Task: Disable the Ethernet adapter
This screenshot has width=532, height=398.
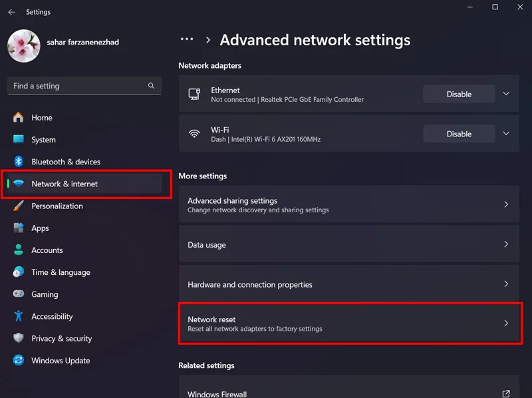Action: coord(459,94)
